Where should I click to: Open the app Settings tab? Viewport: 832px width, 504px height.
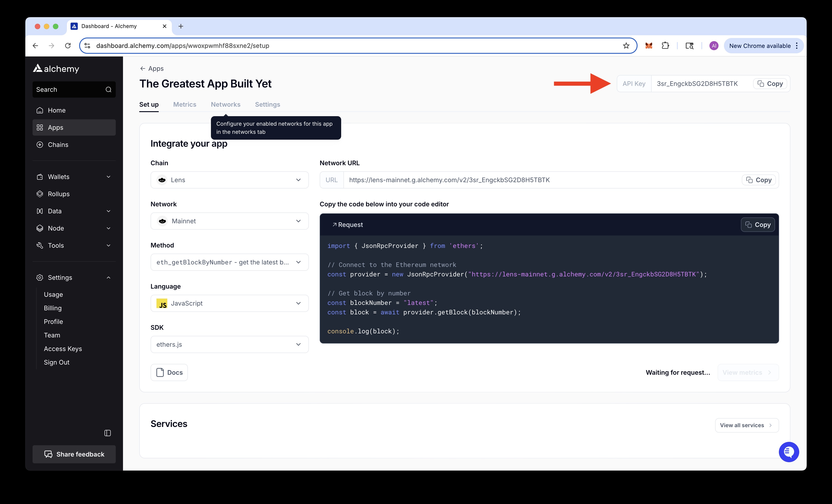[x=267, y=104]
